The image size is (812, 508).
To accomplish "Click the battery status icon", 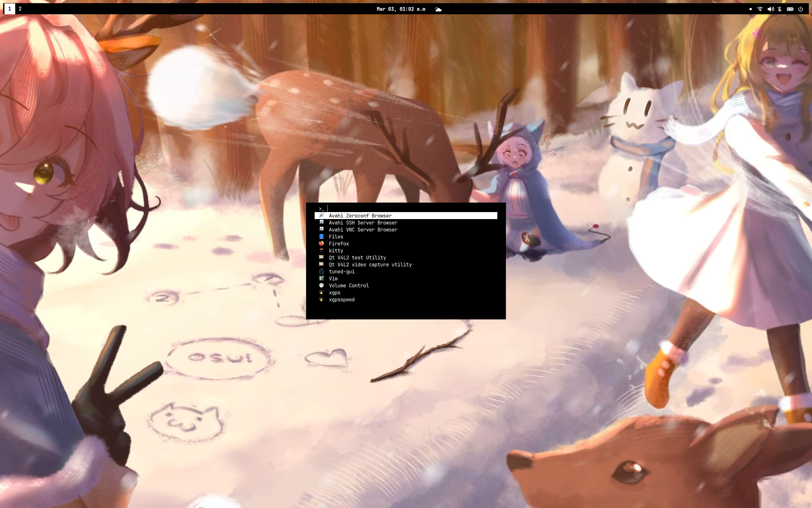I will [790, 9].
